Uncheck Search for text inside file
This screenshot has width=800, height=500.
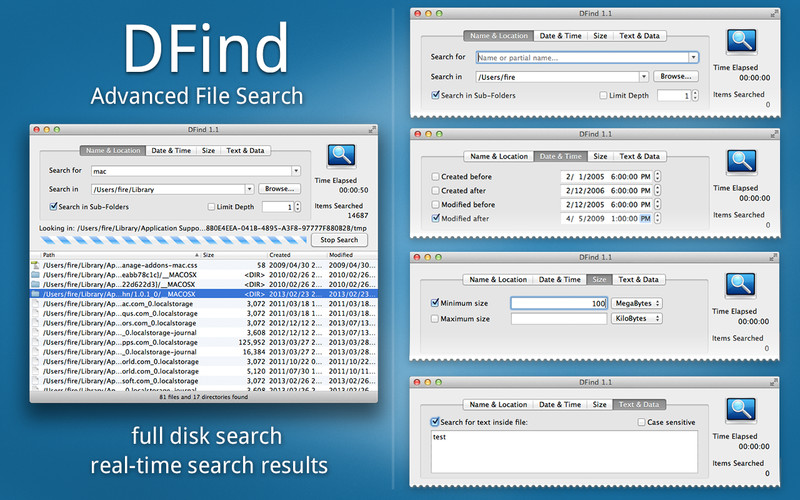pyautogui.click(x=435, y=422)
